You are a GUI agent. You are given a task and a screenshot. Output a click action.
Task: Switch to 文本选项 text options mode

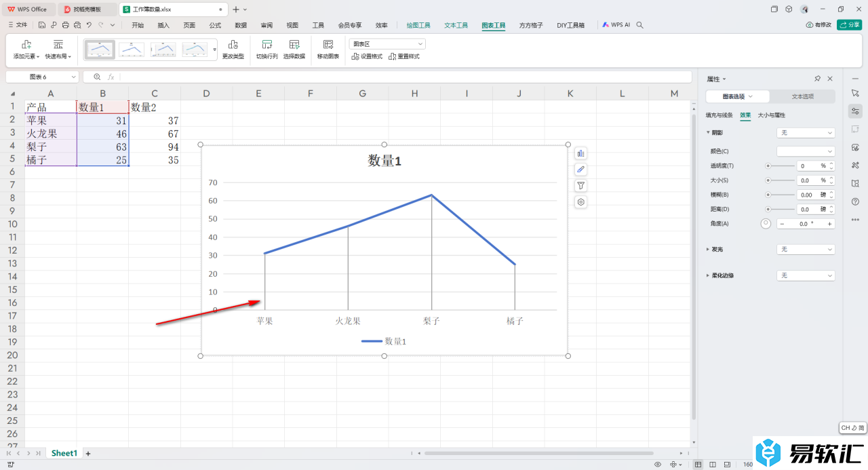[x=803, y=96]
